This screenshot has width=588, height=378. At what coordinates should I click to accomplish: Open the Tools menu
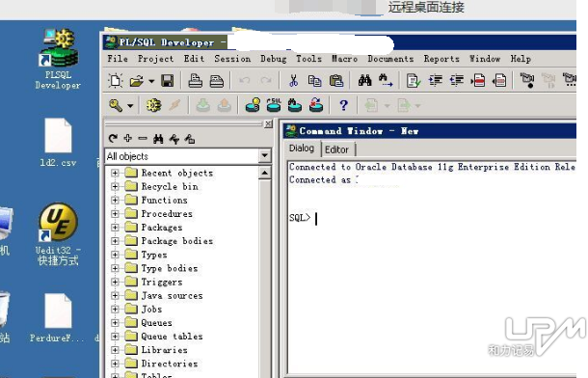309,59
